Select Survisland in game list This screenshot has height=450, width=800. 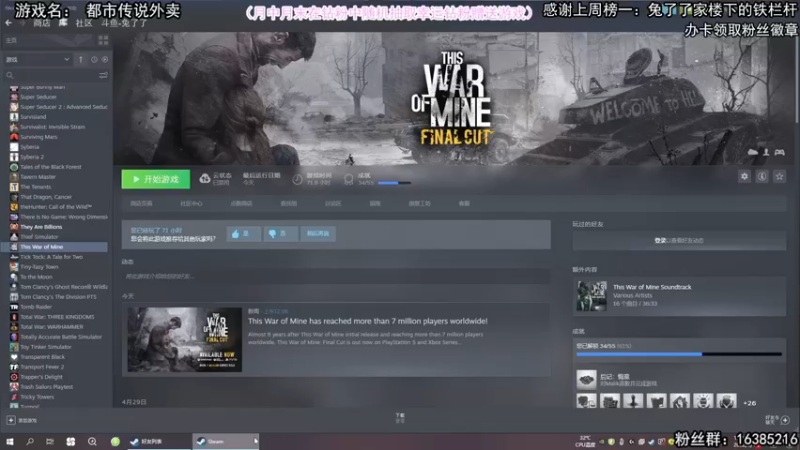point(33,117)
